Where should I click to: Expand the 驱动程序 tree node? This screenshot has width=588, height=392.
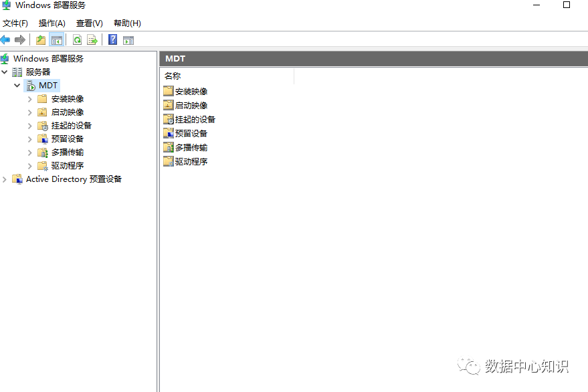tap(30, 166)
